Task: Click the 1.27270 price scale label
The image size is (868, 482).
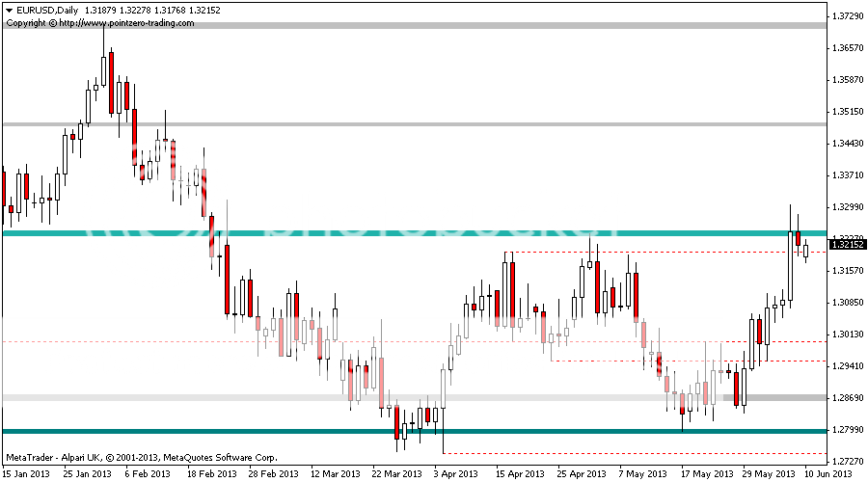Action: point(848,461)
